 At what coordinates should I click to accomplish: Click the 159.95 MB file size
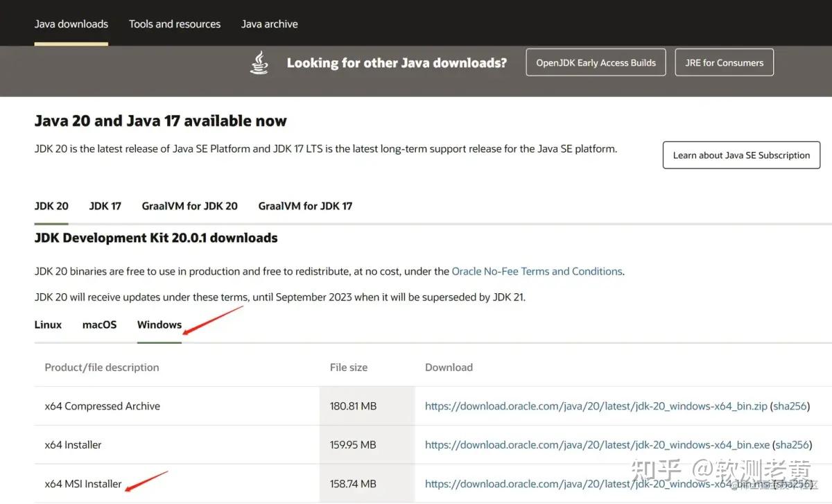(353, 445)
